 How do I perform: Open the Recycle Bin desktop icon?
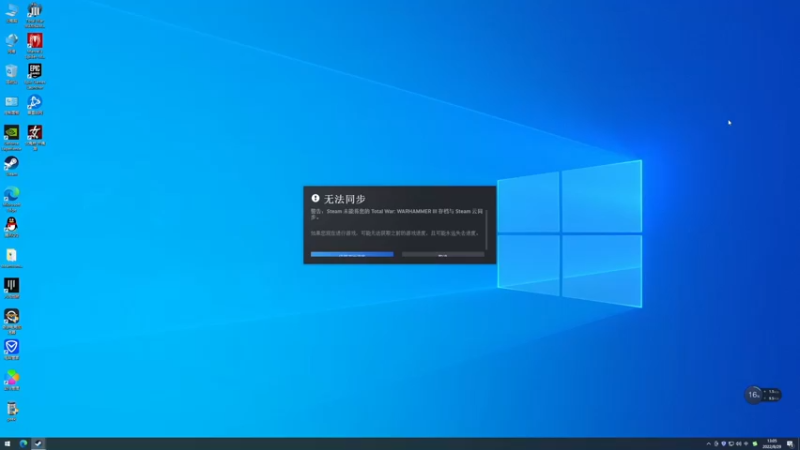(x=11, y=73)
